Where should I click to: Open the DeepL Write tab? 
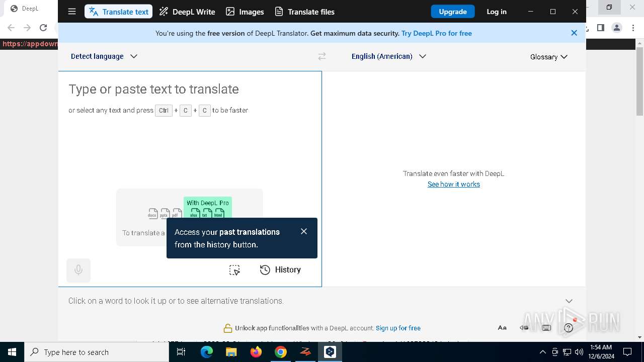click(187, 12)
